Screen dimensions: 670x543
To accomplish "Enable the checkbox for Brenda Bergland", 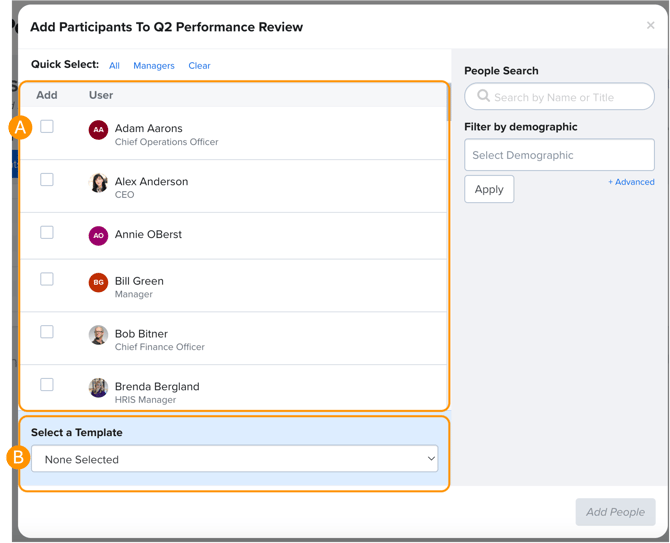I will click(47, 385).
